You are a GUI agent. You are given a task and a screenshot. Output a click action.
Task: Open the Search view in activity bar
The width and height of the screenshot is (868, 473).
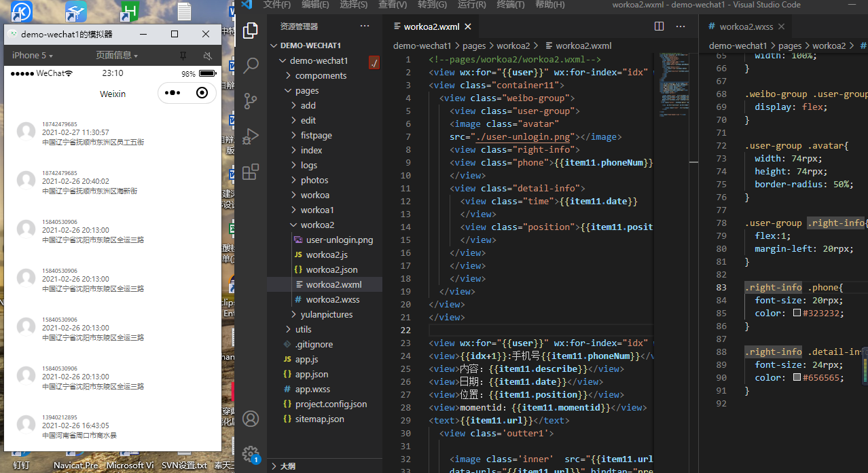251,66
